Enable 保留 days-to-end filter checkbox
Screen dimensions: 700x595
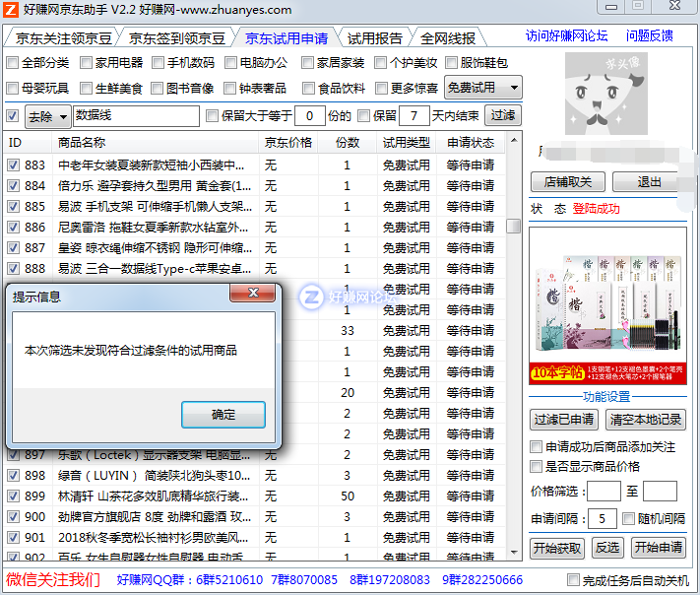coord(364,115)
